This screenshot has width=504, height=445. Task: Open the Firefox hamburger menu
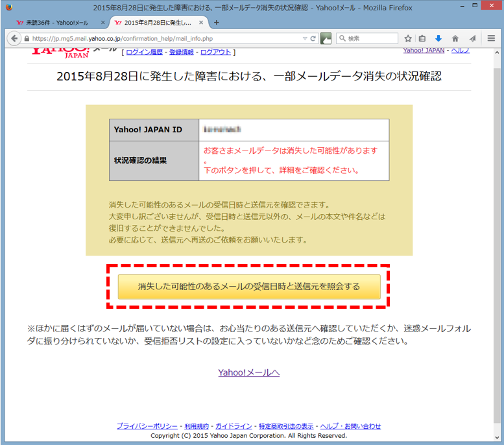click(491, 38)
